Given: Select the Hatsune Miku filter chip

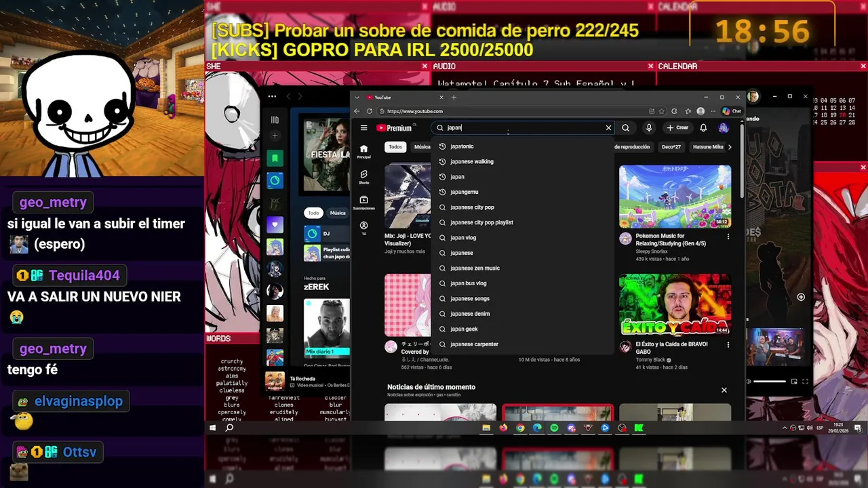Looking at the screenshot, I should tap(708, 146).
